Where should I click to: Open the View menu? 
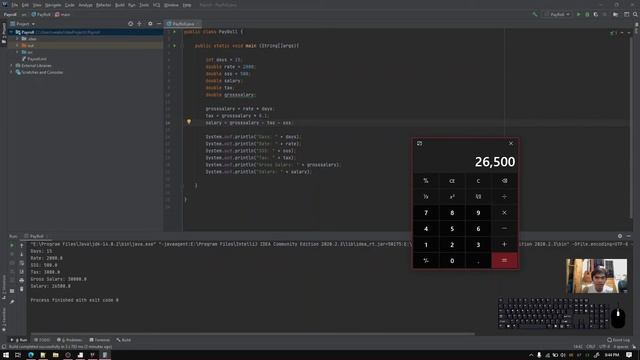37,5
